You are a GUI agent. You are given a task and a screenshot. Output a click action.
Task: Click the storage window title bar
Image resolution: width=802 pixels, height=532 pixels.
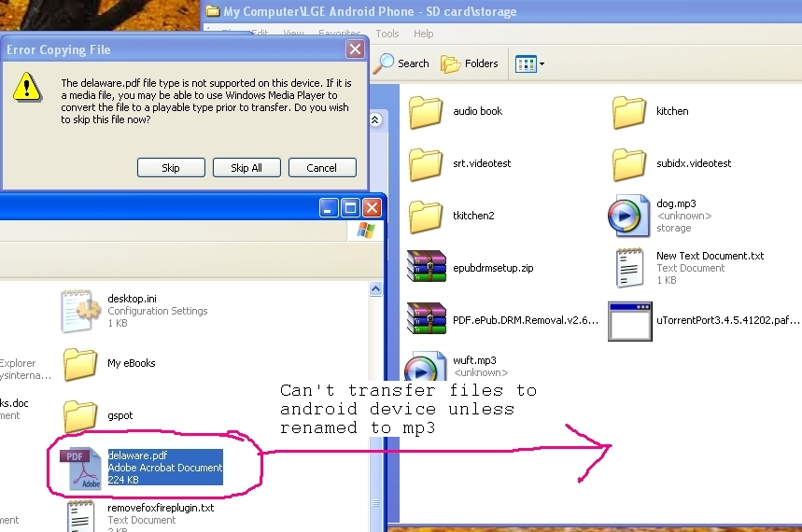point(502,11)
